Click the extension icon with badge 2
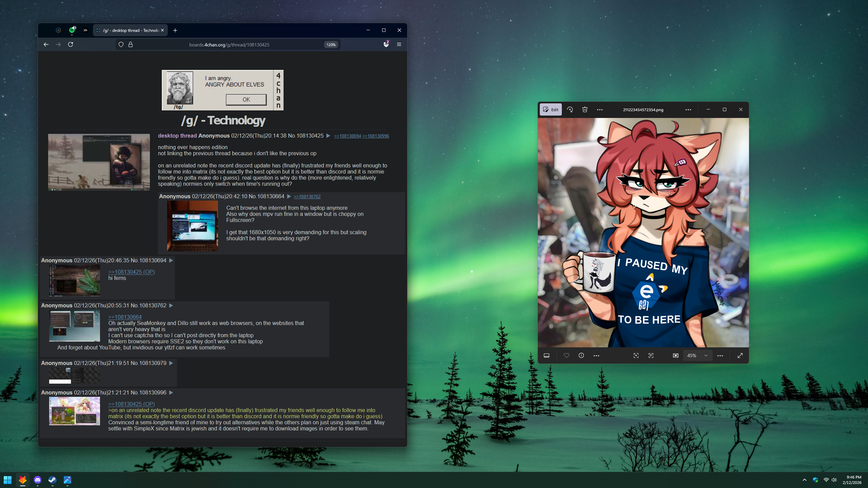The height and width of the screenshot is (488, 868). pyautogui.click(x=386, y=44)
